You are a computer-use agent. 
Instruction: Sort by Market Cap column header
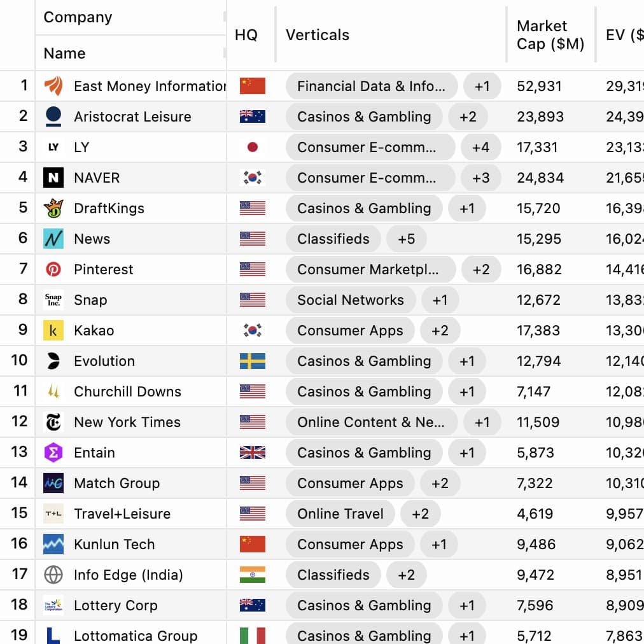pos(550,35)
